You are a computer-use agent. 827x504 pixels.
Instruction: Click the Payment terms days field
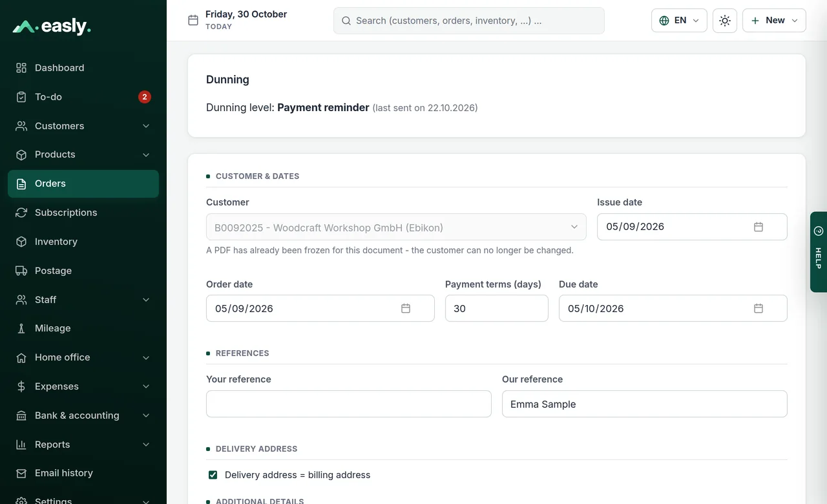[497, 308]
